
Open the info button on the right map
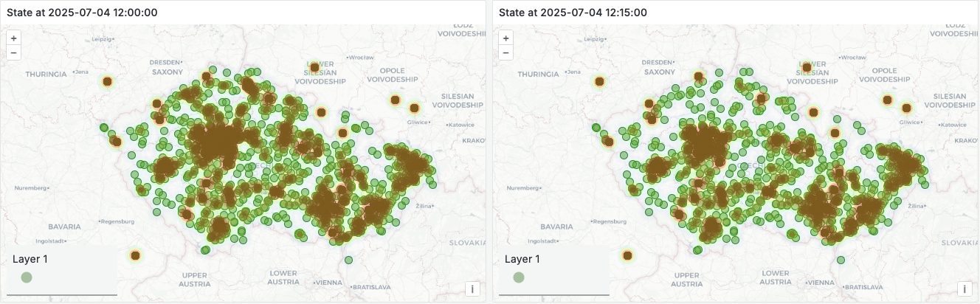pyautogui.click(x=965, y=289)
